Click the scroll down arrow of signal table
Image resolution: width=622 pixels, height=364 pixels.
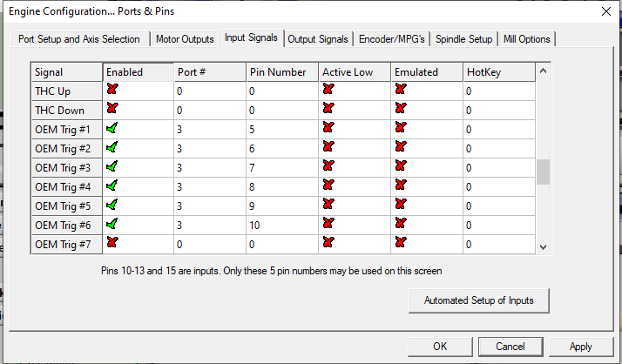point(543,246)
